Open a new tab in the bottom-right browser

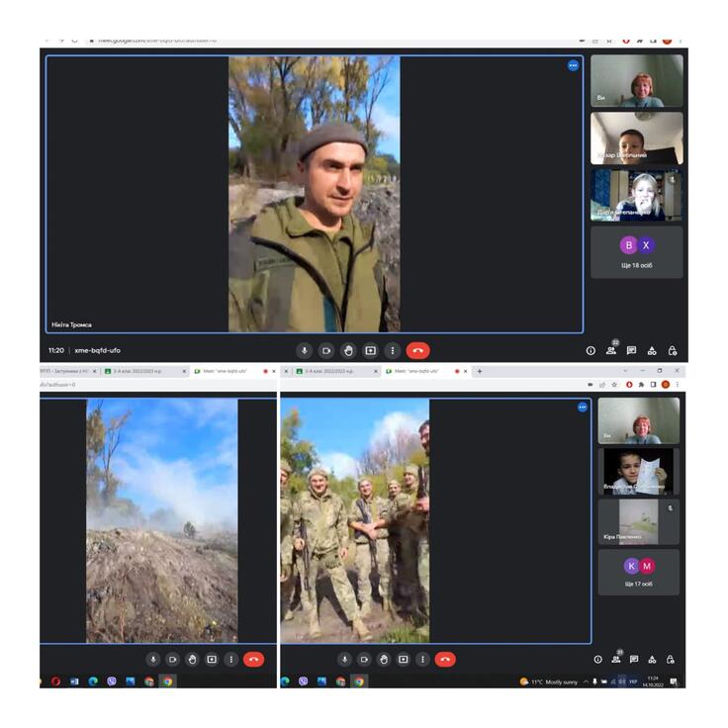(480, 372)
